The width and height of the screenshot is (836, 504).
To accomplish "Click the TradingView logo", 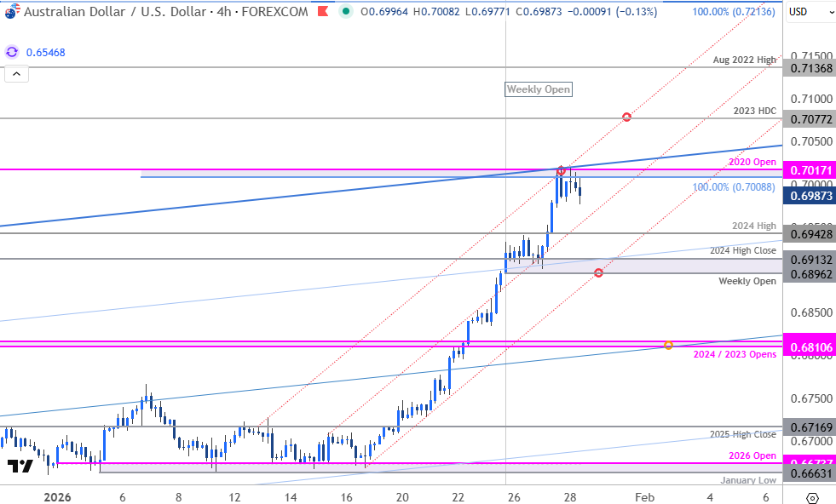I will coord(20,467).
